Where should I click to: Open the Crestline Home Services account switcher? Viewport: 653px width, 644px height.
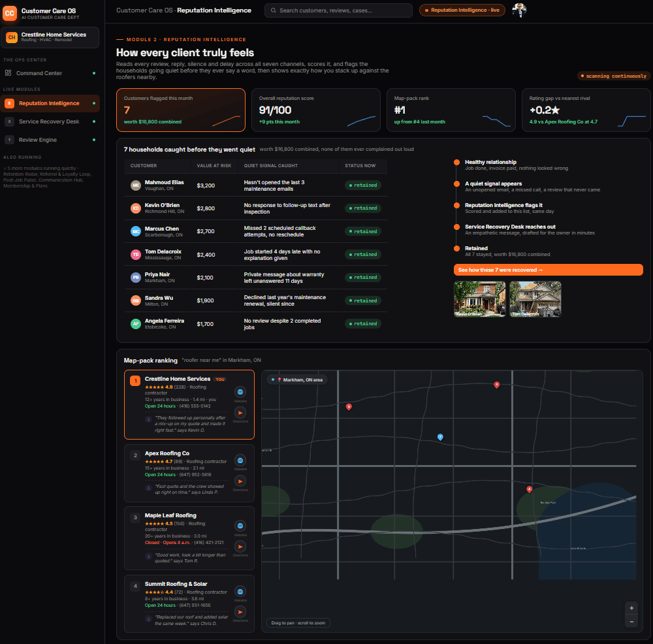50,37
